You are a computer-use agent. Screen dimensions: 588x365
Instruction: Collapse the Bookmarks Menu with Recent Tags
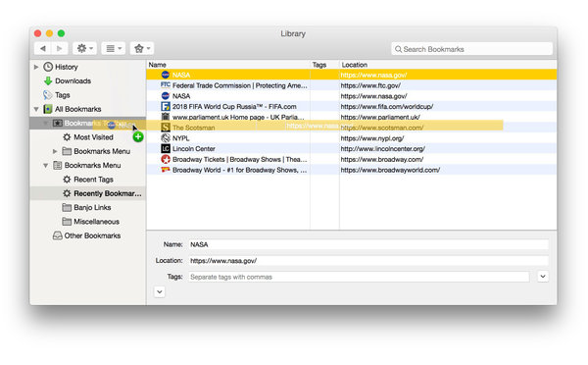(x=46, y=165)
